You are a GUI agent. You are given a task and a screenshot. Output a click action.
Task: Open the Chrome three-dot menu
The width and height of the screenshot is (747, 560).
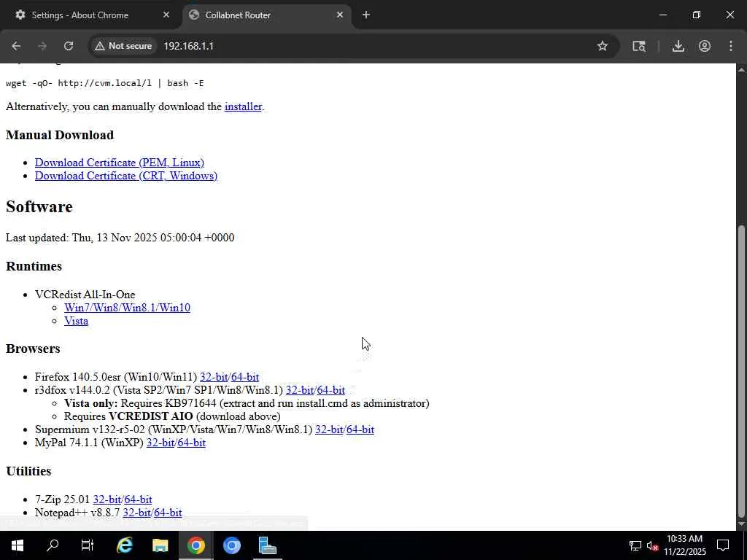click(x=731, y=46)
